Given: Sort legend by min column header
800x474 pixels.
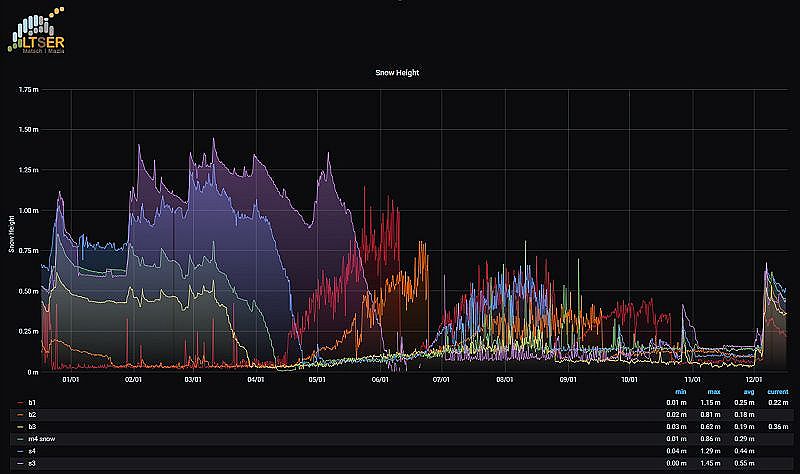Looking at the screenshot, I should (680, 391).
